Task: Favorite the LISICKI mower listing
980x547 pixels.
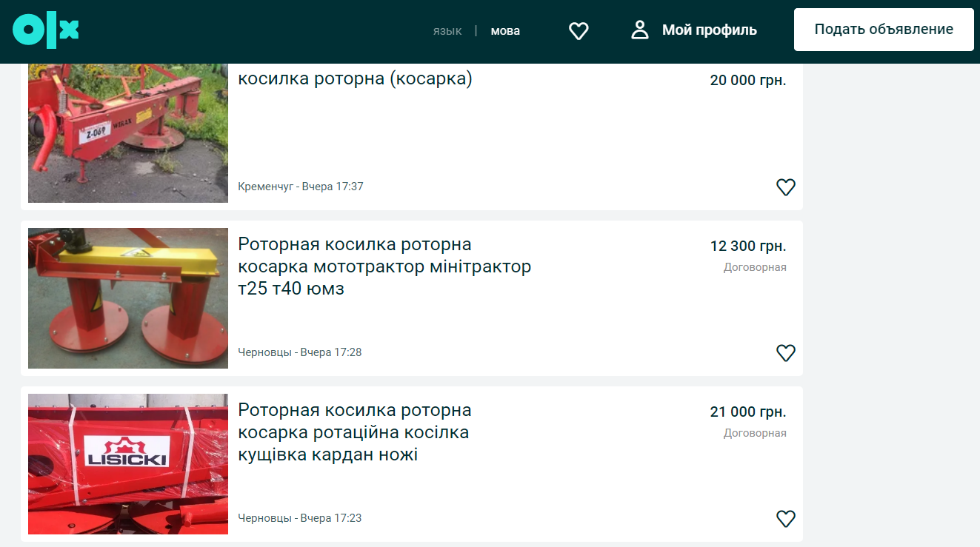Action: click(786, 519)
